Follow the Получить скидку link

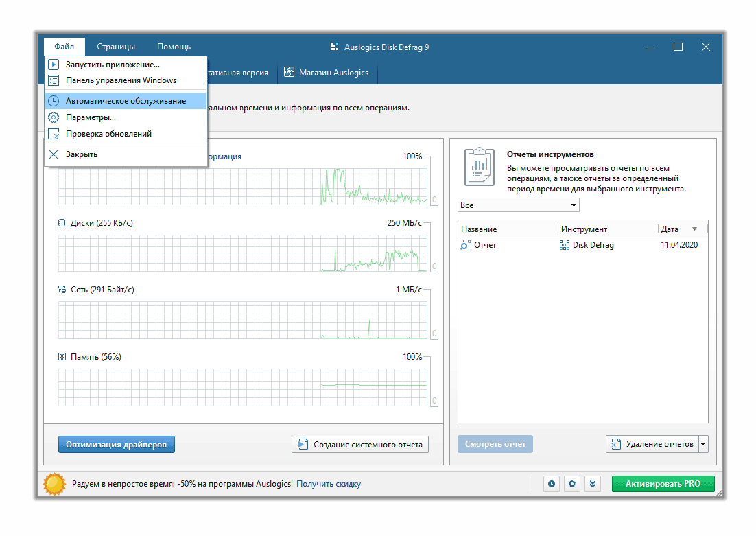[329, 484]
